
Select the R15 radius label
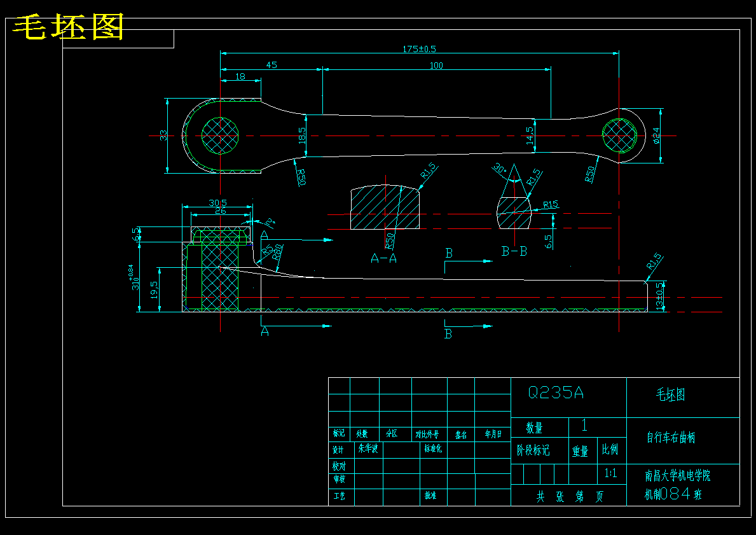click(x=551, y=204)
